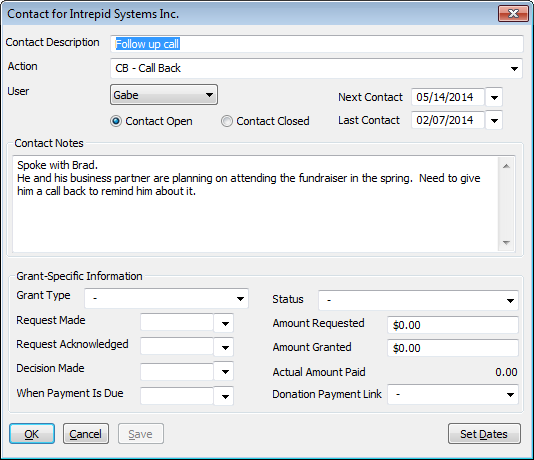Open the Donation Payment Link dropdown
534x460 pixels.
coord(453,395)
